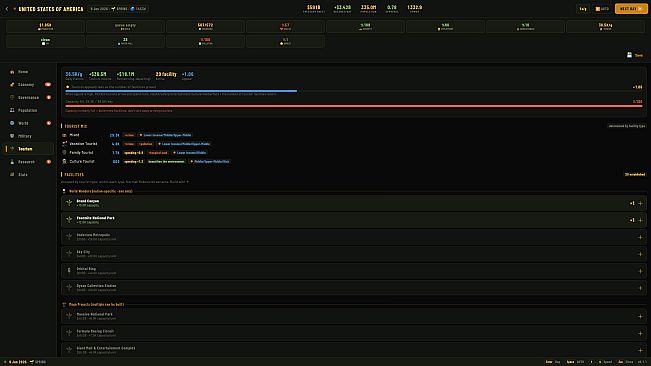Build Formula Racing Circuit using its plus
Screen dimensions: 651x366
[x=640, y=333]
